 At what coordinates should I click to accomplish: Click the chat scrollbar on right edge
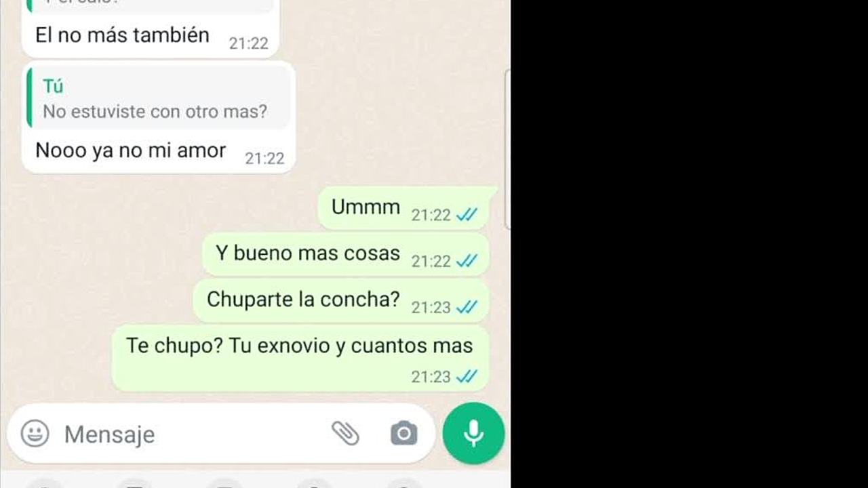point(508,149)
